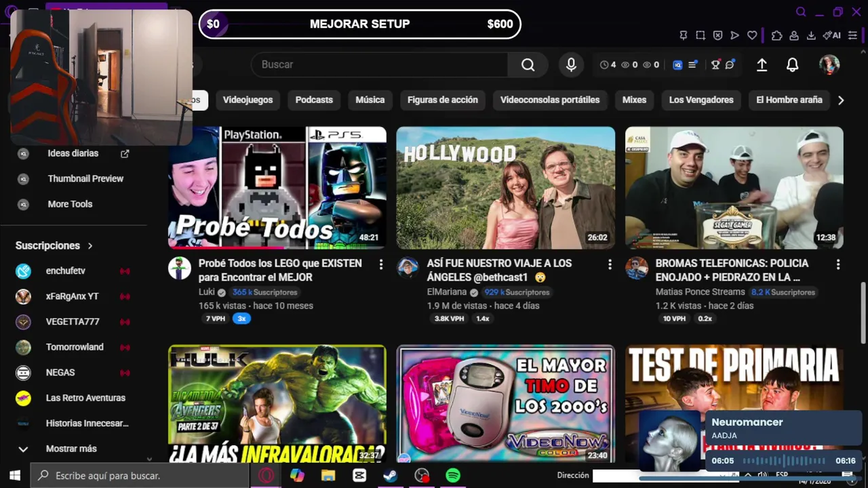Click the clock stat showing 4
868x488 pixels.
[x=608, y=65]
